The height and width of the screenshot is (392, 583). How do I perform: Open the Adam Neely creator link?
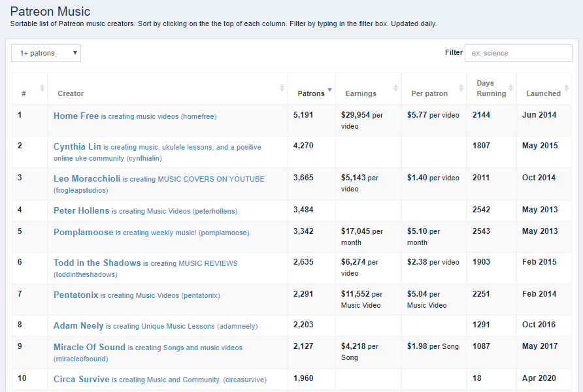point(156,326)
